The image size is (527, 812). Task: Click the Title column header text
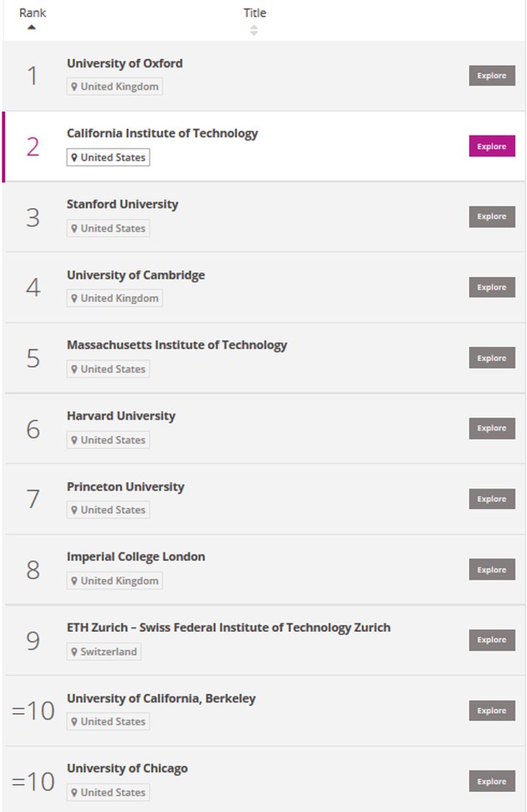[x=255, y=13]
